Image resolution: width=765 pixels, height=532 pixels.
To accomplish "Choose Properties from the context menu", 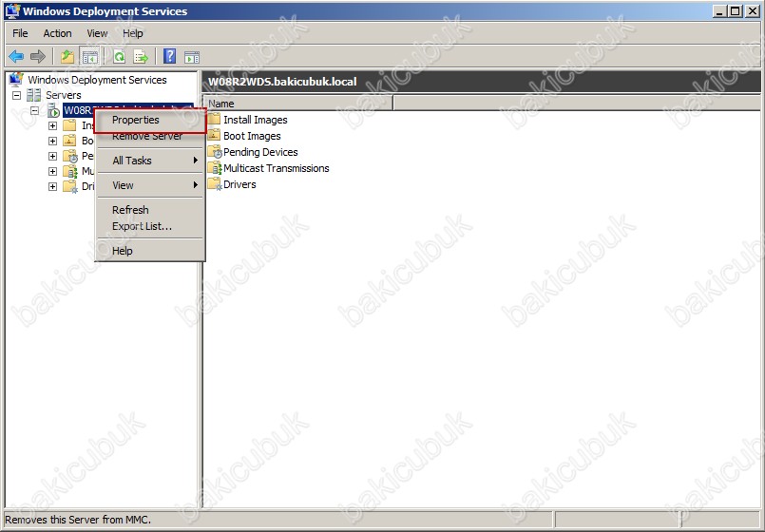I will (150, 120).
